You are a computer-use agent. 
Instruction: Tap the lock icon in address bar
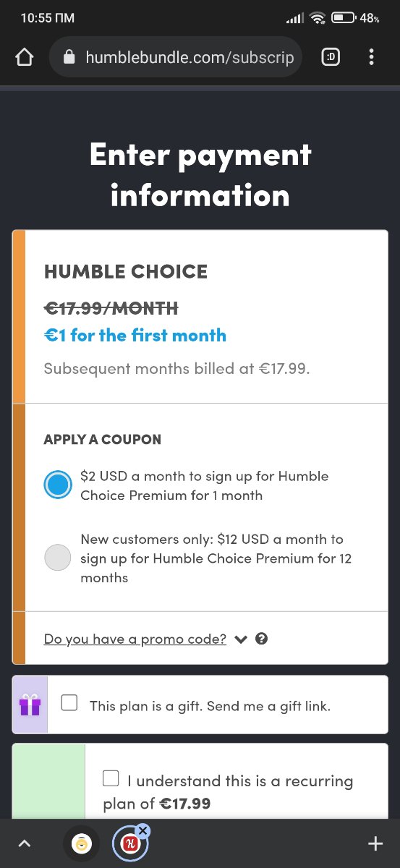click(69, 57)
